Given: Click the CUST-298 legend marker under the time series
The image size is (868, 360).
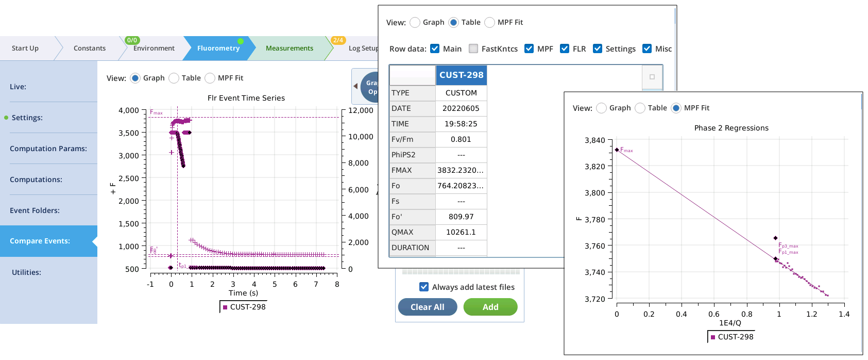Looking at the screenshot, I should 225,307.
